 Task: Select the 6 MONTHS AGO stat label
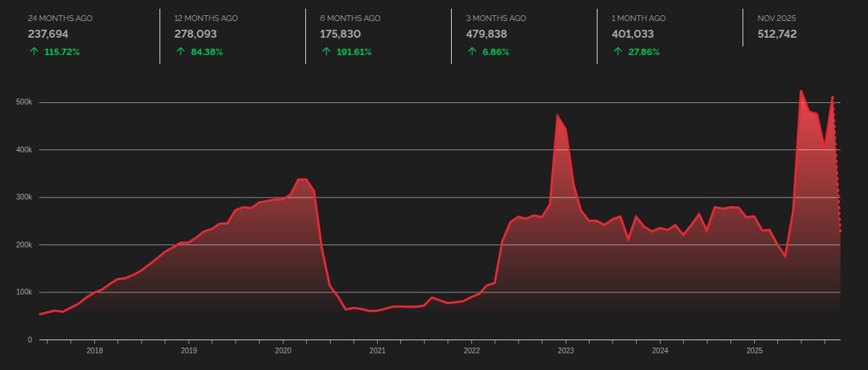coord(350,17)
